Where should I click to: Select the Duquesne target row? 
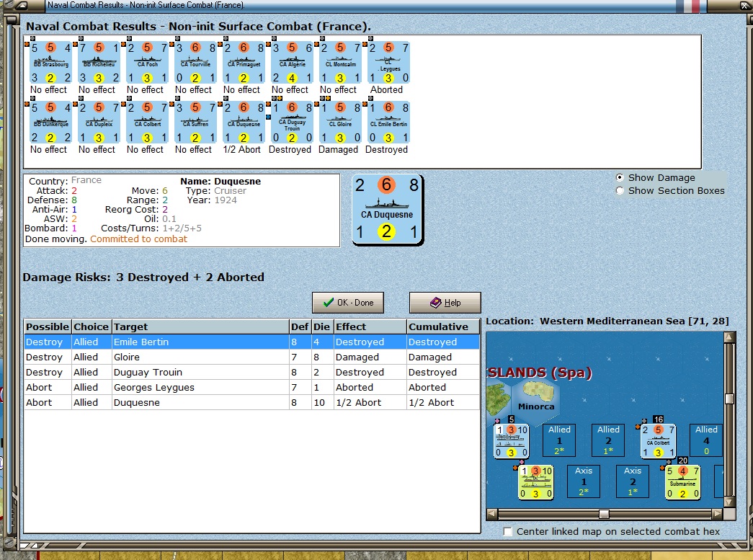tap(251, 402)
